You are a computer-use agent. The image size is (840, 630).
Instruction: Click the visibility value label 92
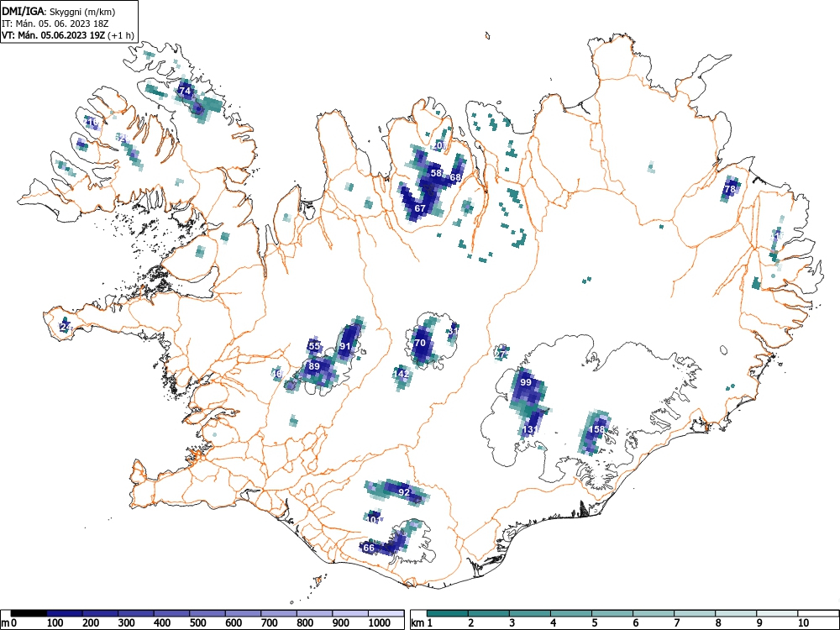click(405, 491)
